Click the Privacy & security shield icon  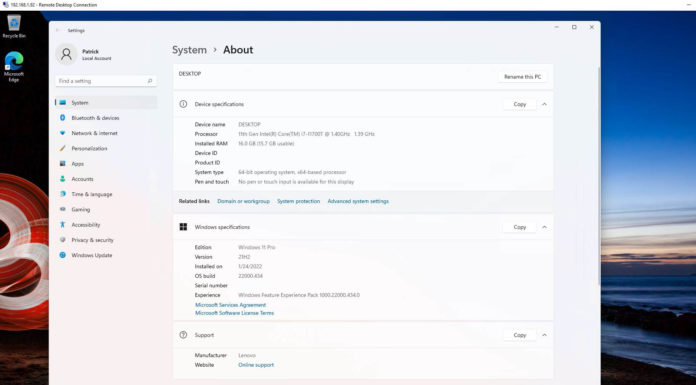(63, 240)
